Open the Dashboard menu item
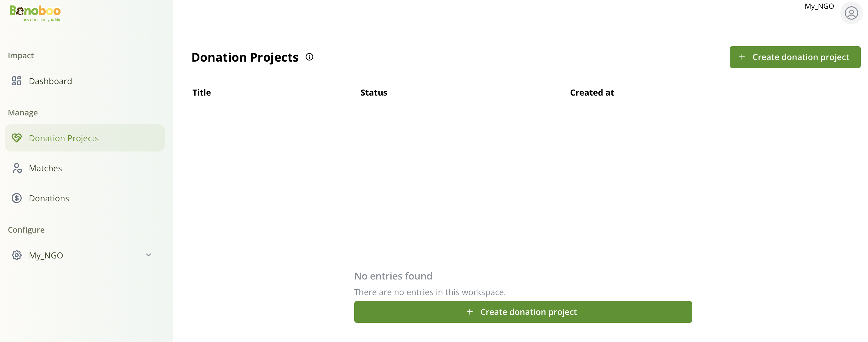This screenshot has height=342, width=868. [51, 81]
